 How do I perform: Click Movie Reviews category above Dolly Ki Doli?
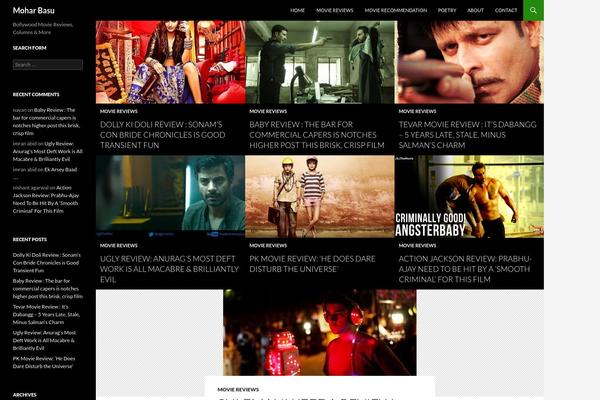119,111
